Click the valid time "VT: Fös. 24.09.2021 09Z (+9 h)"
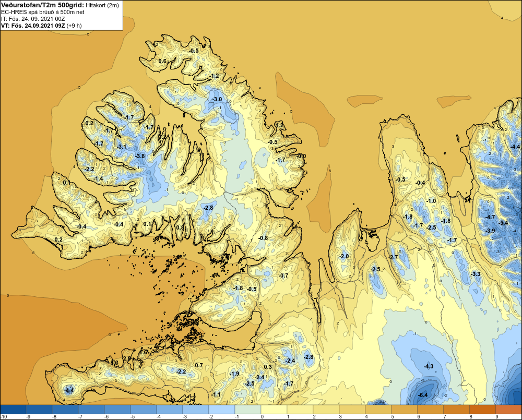 (x=41, y=26)
